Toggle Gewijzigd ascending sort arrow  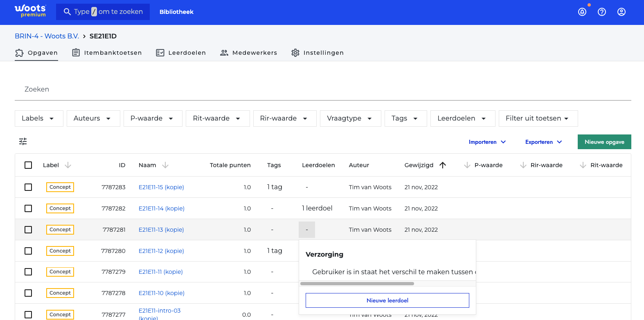[x=443, y=165]
